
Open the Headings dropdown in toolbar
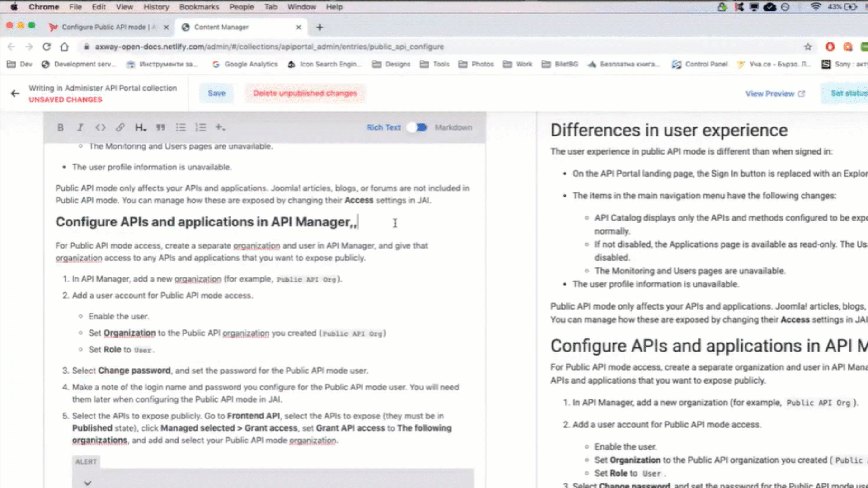click(141, 127)
